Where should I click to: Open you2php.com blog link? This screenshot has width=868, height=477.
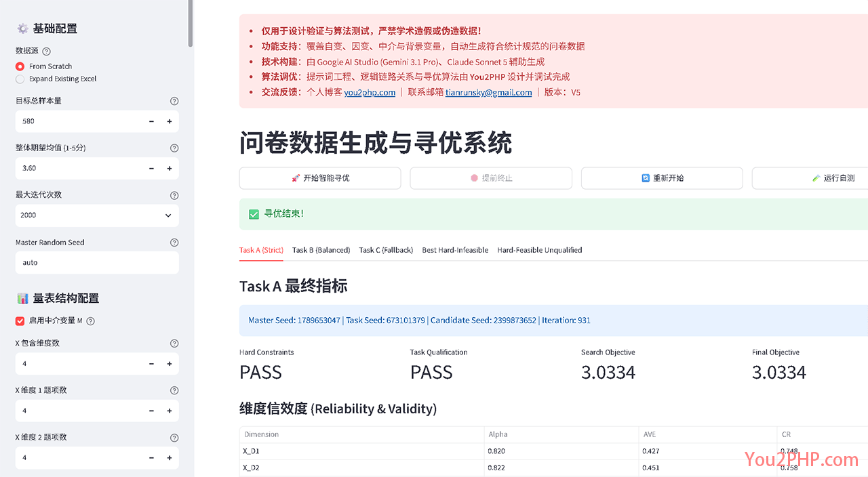(370, 93)
